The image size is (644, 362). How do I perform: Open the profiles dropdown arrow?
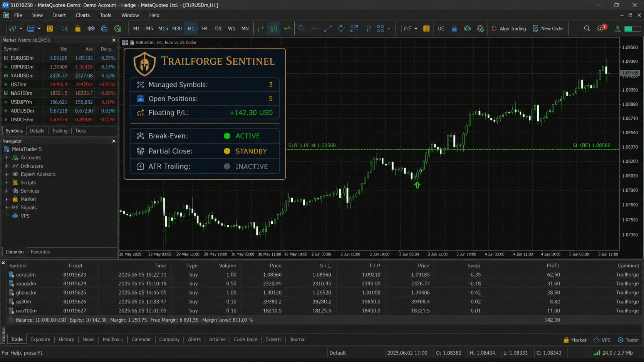tap(39, 28)
